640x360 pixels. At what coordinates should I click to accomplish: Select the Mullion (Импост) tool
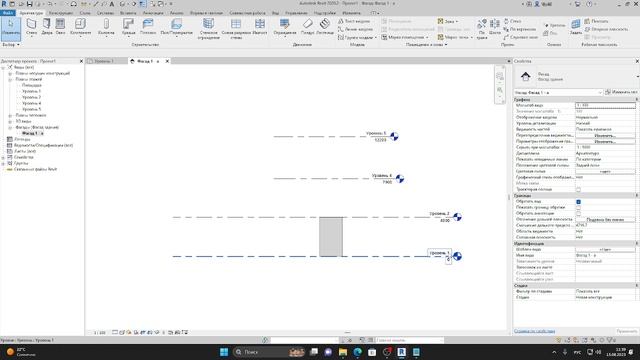point(260,27)
